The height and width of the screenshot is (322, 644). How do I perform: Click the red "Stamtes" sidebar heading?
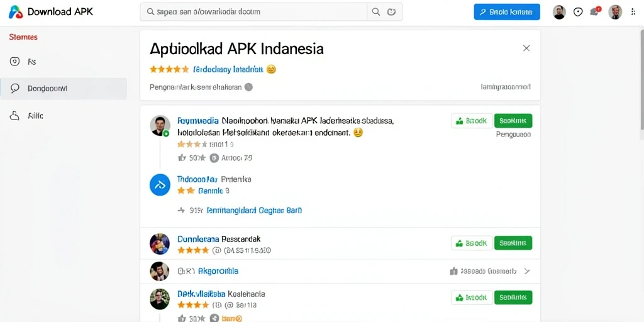point(23,37)
